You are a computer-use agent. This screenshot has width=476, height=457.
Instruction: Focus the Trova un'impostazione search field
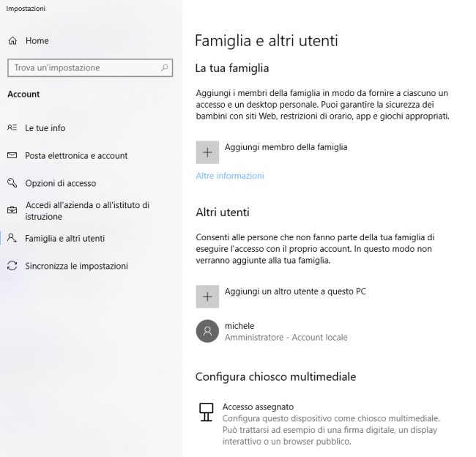click(90, 67)
